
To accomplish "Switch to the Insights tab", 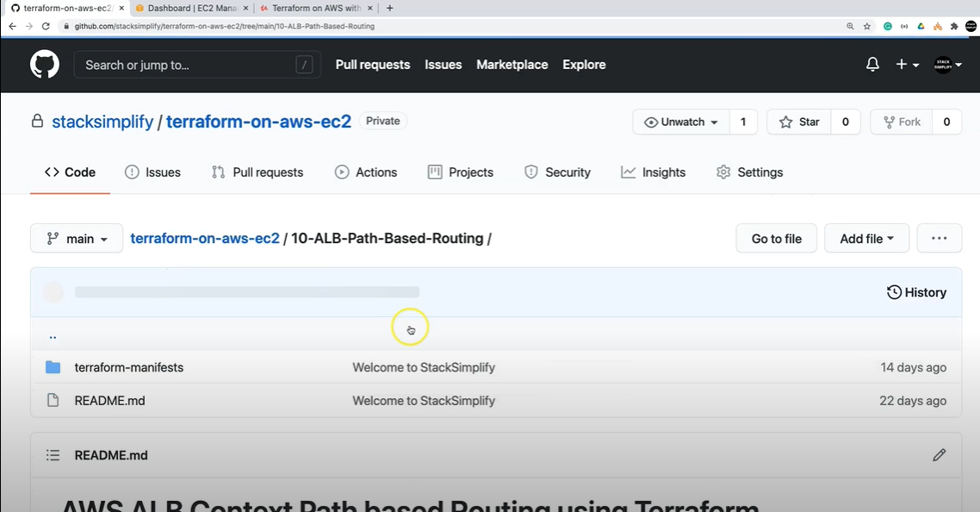I will 653,172.
